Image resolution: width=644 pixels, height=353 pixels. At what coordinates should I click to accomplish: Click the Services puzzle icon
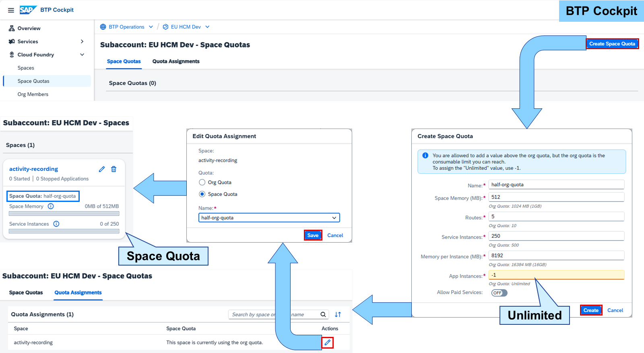[12, 42]
